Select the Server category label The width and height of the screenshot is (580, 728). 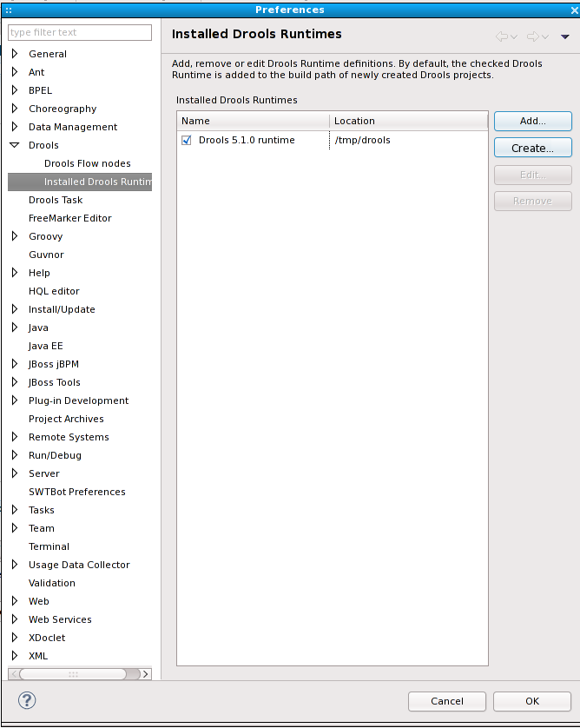pos(44,473)
